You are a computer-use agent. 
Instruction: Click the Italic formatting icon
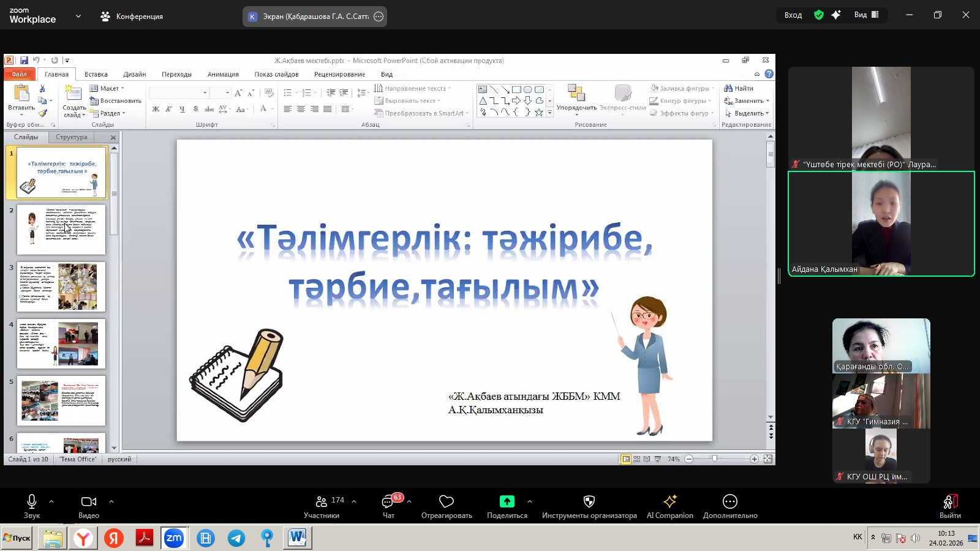click(169, 109)
